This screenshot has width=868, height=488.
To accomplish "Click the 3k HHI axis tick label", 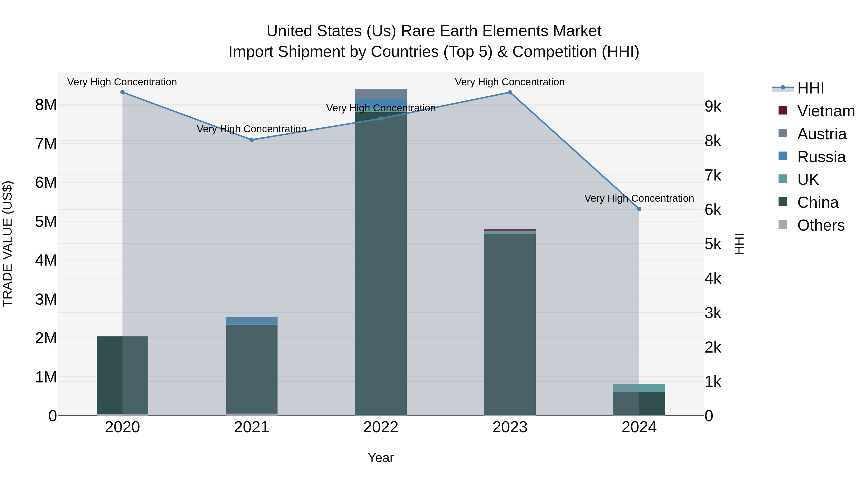I will point(713,313).
